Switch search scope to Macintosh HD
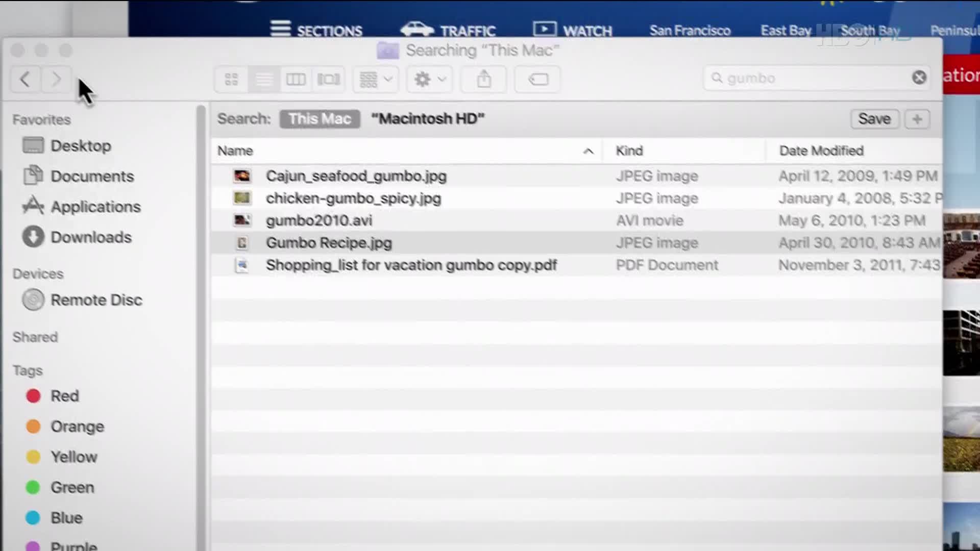980x551 pixels. click(427, 118)
